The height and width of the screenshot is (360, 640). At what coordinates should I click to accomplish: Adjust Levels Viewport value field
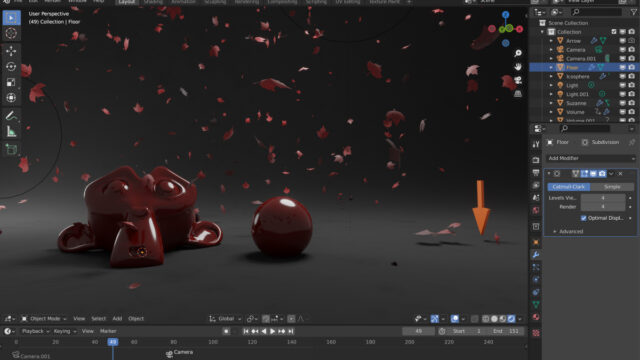(x=603, y=198)
